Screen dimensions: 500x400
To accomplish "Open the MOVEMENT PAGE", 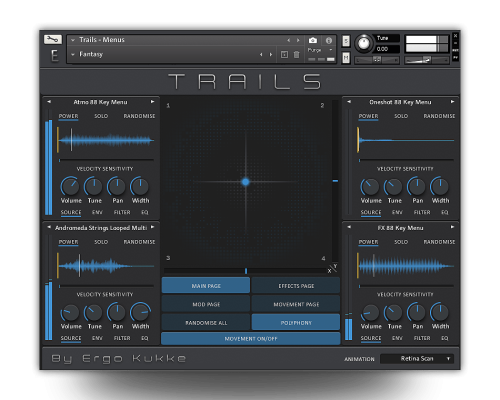I will pyautogui.click(x=296, y=304).
